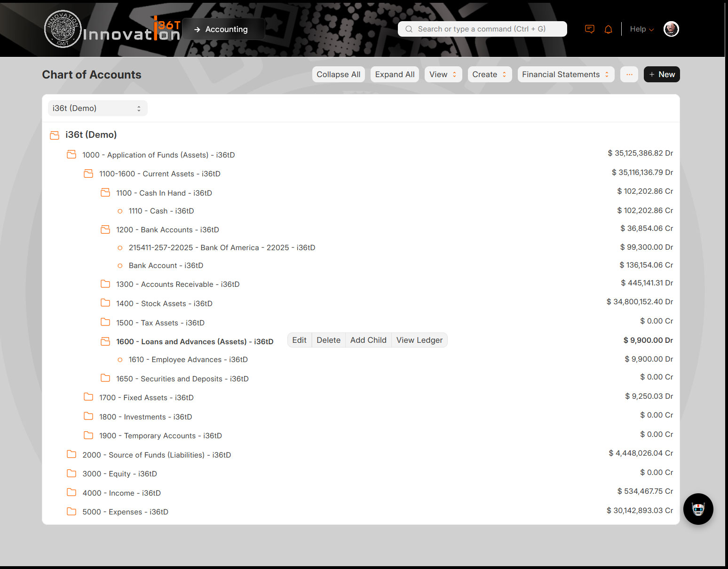Open the Financial Statements dropdown

565,74
